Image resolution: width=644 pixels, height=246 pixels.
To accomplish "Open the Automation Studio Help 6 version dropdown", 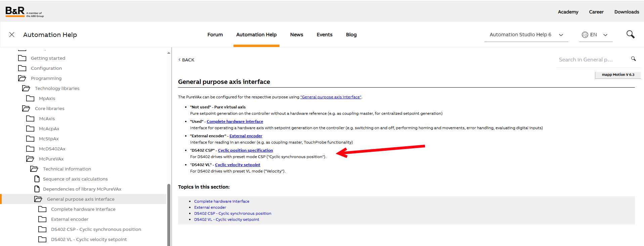I will pos(526,35).
